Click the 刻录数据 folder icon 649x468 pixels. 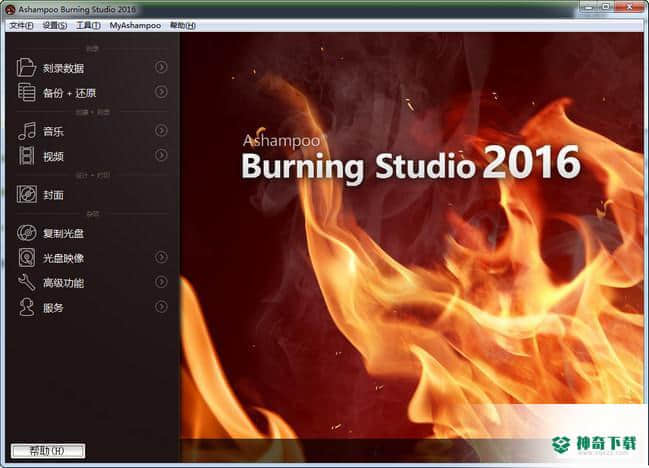point(26,67)
